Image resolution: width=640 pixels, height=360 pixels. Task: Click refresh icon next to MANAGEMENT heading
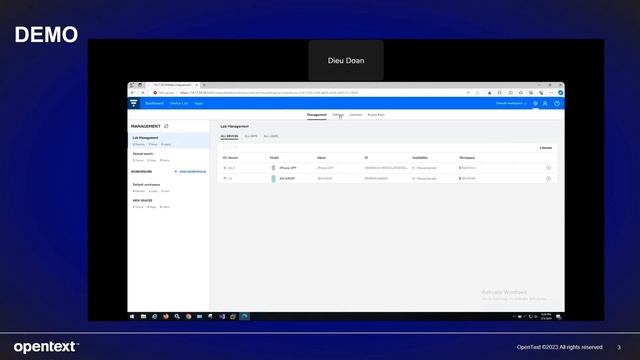pyautogui.click(x=166, y=126)
